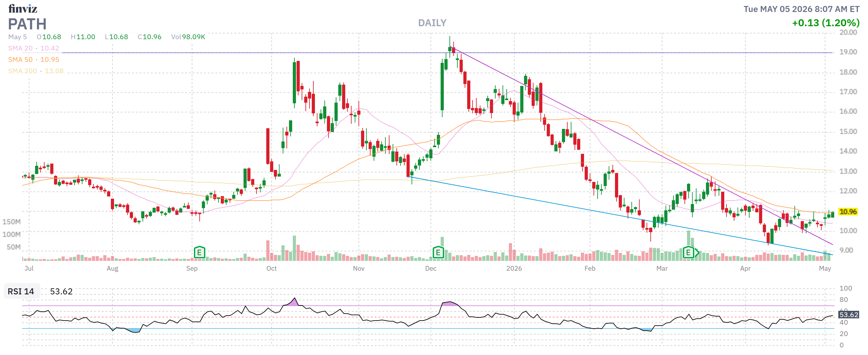Click the high price value H11.00
The width and height of the screenshot is (868, 355).
(x=83, y=37)
